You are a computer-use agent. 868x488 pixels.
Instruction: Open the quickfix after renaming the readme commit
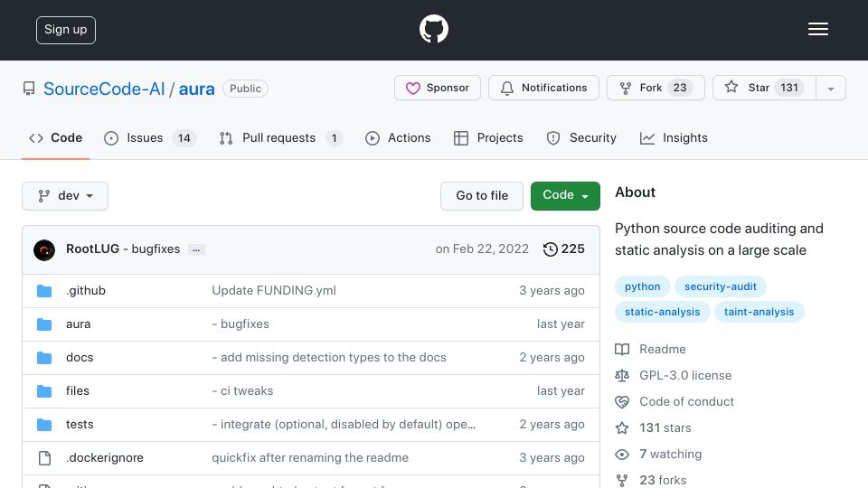[310, 457]
